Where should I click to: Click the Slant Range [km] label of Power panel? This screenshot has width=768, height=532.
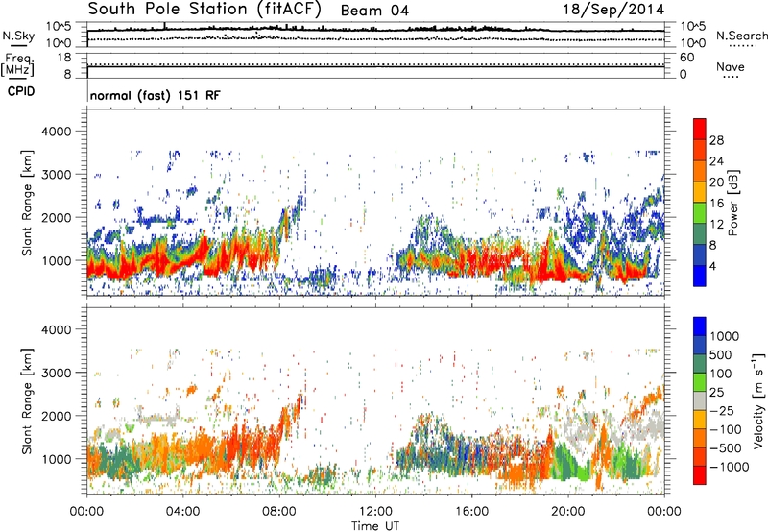point(27,203)
